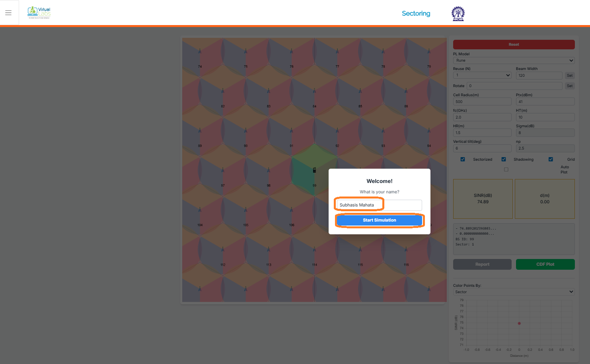Click the red Reset button
Viewport: 590px width, 364px height.
[514, 45]
